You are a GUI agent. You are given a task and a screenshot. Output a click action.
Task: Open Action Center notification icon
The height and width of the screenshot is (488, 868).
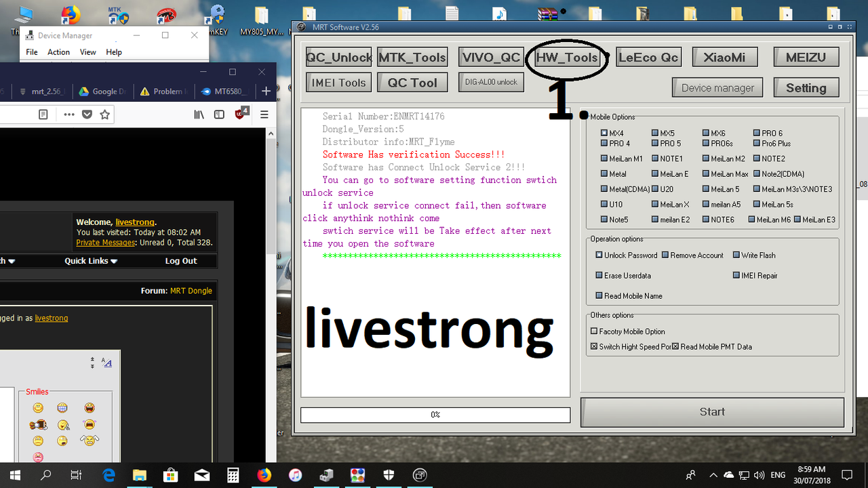[x=847, y=474]
